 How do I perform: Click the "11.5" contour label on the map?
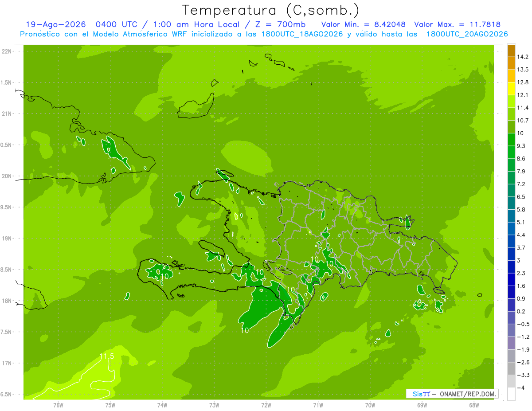pos(106,356)
